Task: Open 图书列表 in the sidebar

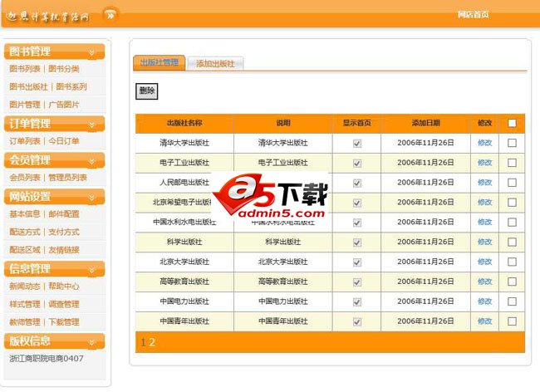Action: [25, 69]
